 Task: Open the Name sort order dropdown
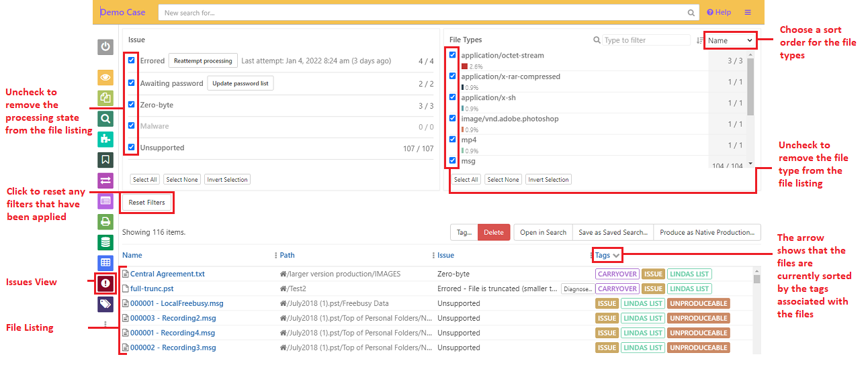pos(730,40)
